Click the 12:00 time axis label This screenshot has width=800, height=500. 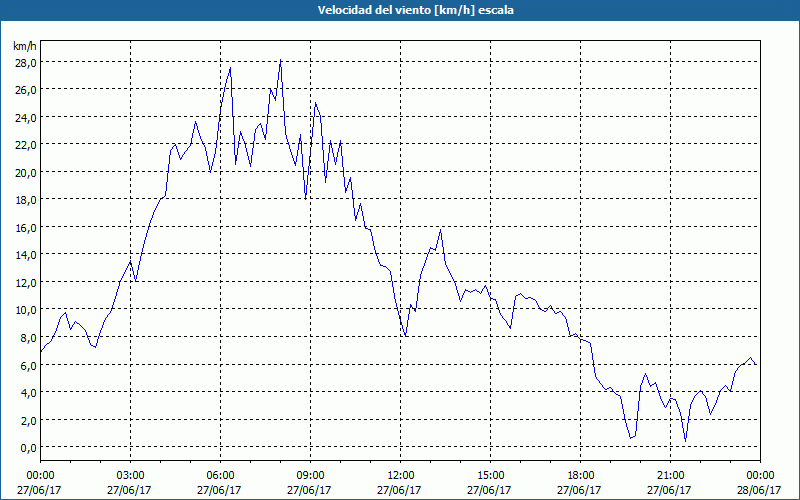[401, 476]
